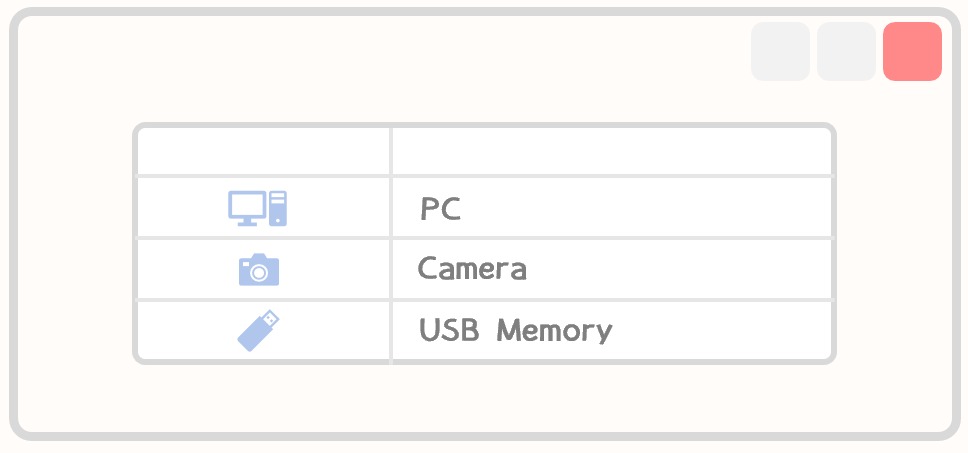The width and height of the screenshot is (968, 453).
Task: Click the red close window button
Action: click(912, 51)
